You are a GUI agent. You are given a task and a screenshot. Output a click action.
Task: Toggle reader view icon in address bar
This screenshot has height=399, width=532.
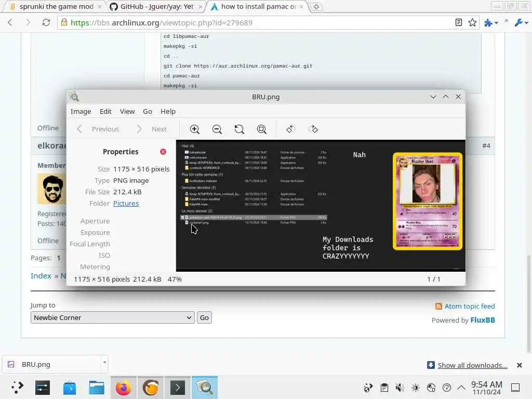coord(458,23)
